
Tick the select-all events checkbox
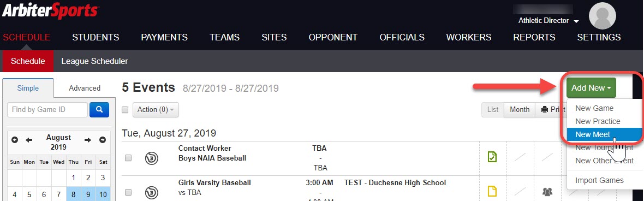coord(126,110)
